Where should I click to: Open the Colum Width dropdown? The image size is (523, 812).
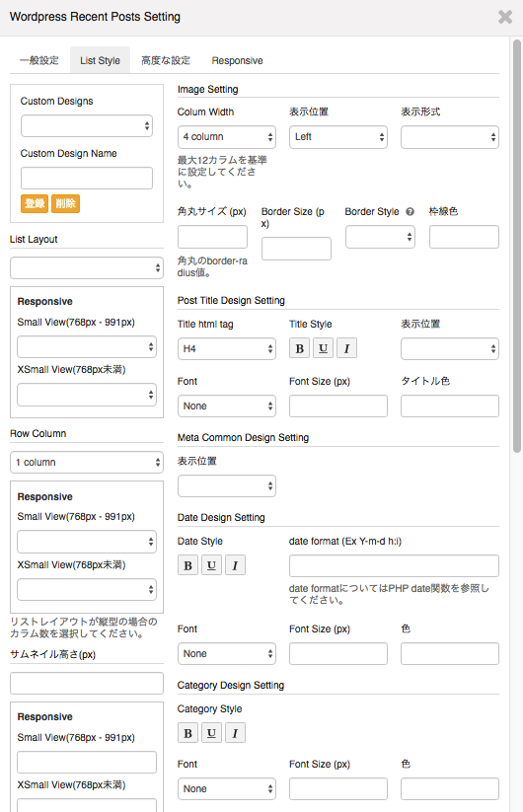pyautogui.click(x=227, y=137)
